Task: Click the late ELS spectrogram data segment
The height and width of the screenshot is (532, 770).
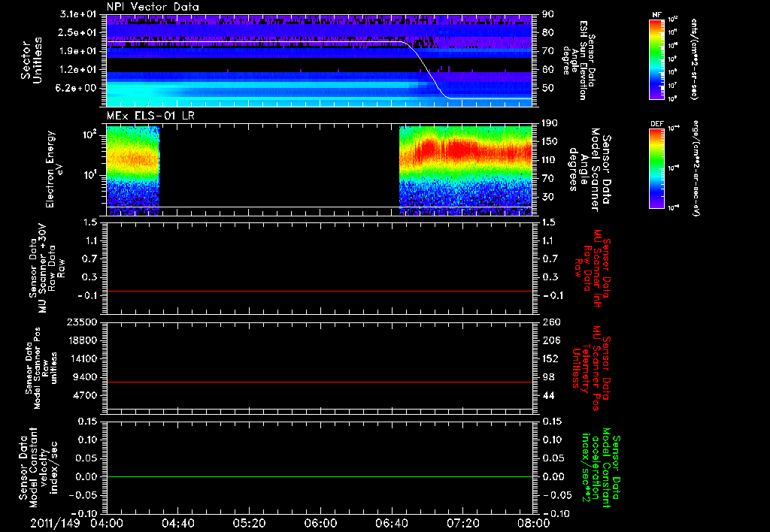Action: (465, 171)
